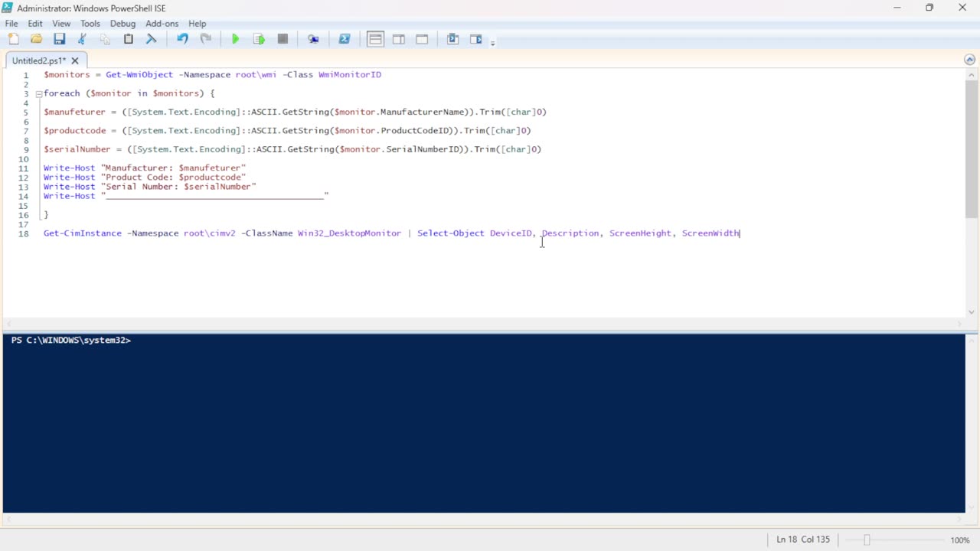
Task: Select the Untitled2.ps1 tab
Action: pyautogui.click(x=39, y=60)
